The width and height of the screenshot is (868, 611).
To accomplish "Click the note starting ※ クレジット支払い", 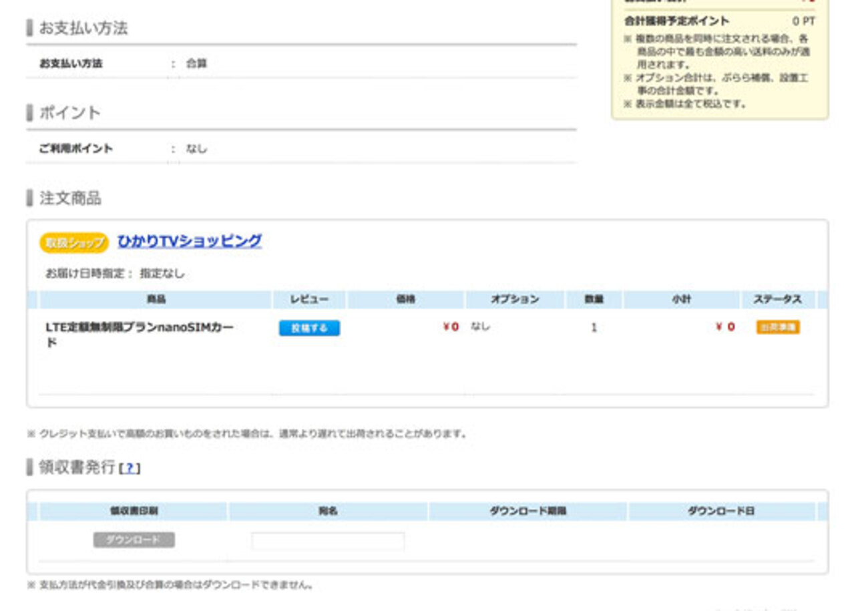I will coord(247,434).
